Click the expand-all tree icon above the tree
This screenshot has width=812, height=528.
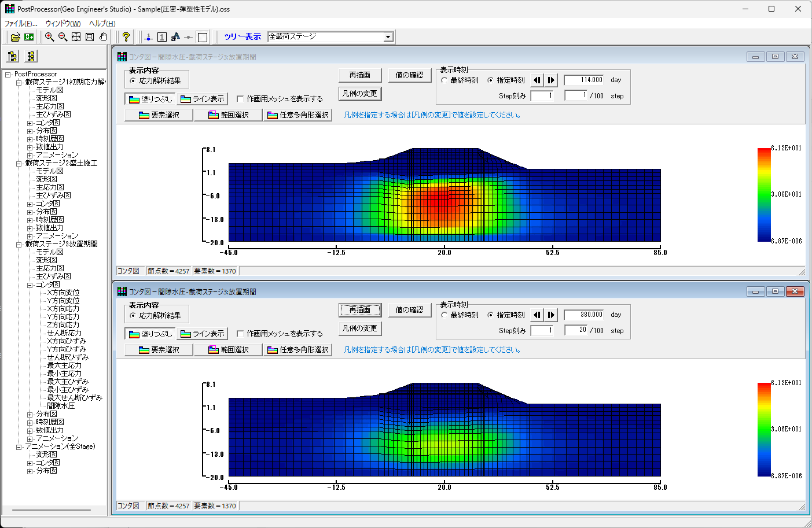point(13,56)
